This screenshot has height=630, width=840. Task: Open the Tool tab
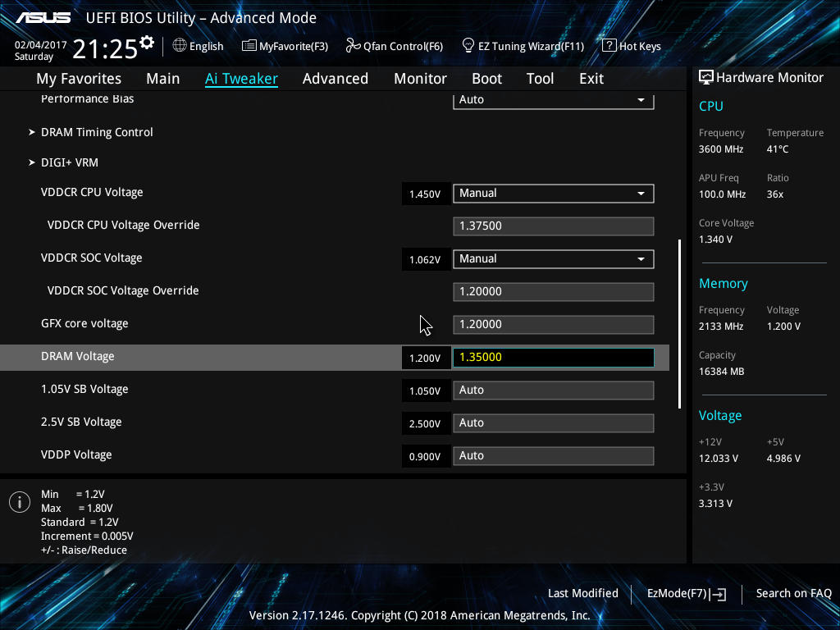click(x=540, y=79)
